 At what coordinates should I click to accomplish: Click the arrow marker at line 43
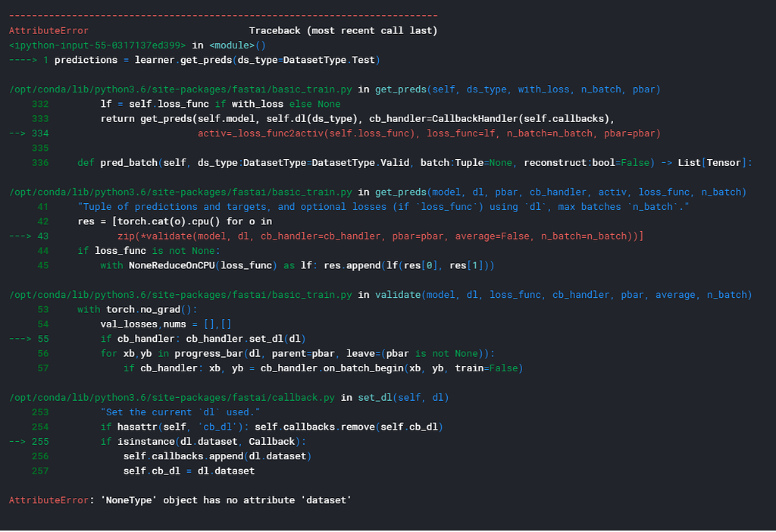(19, 236)
